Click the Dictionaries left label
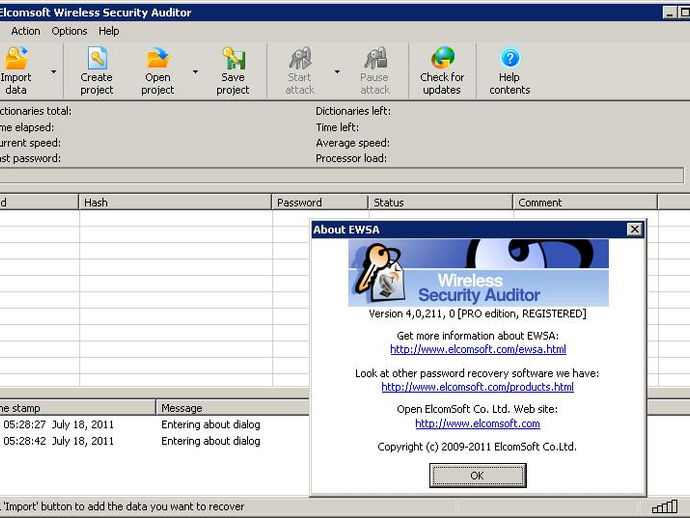690x518 pixels. tap(353, 111)
